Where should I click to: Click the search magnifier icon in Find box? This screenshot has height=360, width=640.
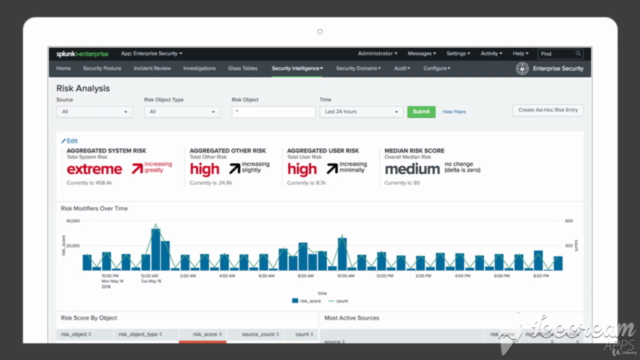point(578,54)
